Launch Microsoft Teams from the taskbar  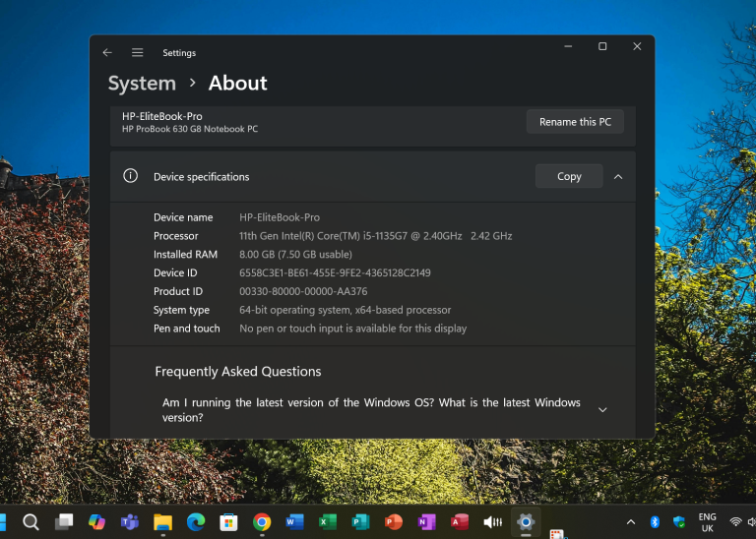point(129,521)
